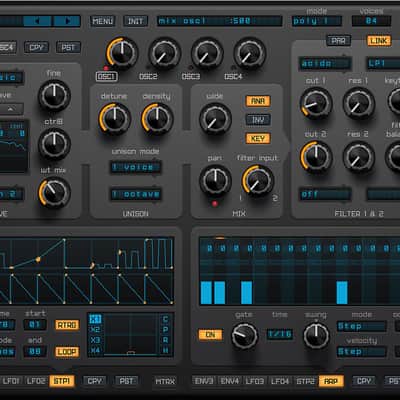Click the wt mix knob
Viewport: 400px width, 400px height.
point(54,192)
